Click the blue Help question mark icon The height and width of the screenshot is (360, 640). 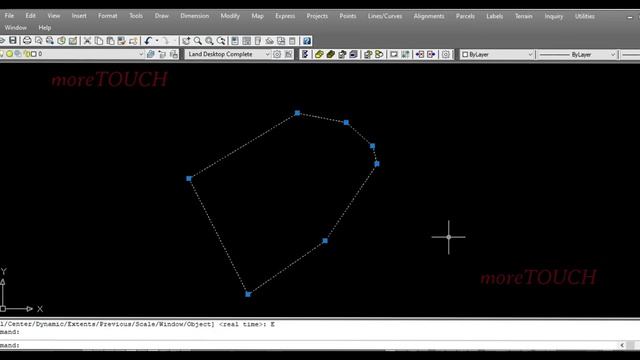307,40
